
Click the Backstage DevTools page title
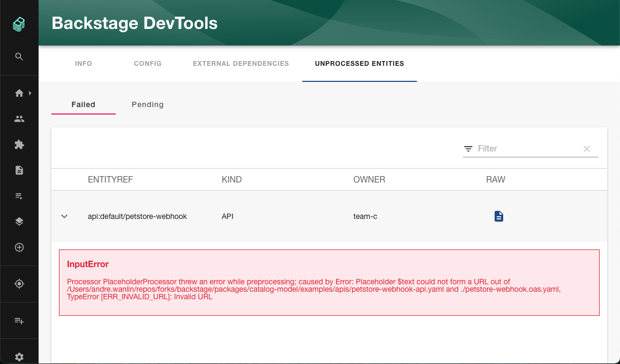135,24
